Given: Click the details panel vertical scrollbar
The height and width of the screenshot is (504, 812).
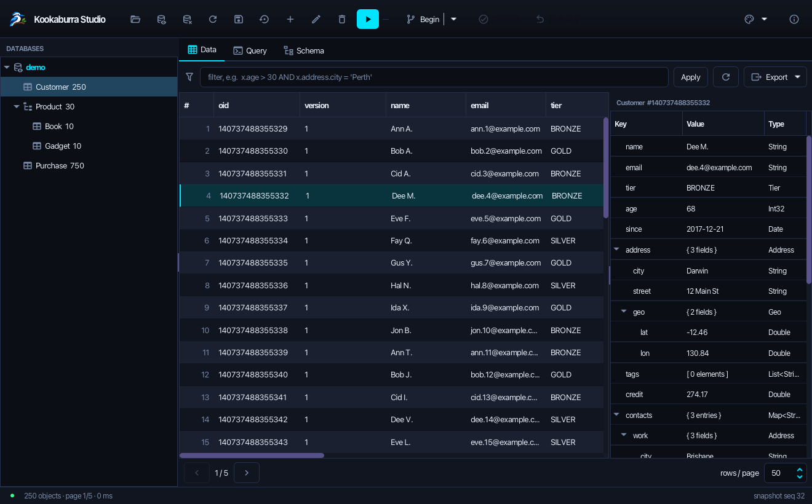Looking at the screenshot, I should click(809, 209).
